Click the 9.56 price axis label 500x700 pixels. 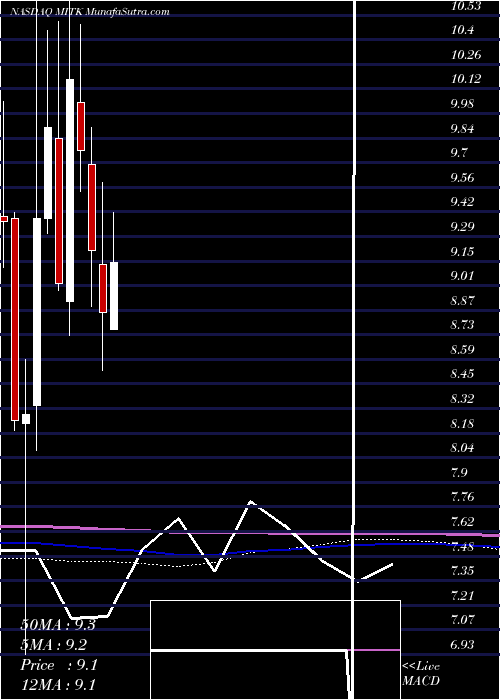pos(464,178)
